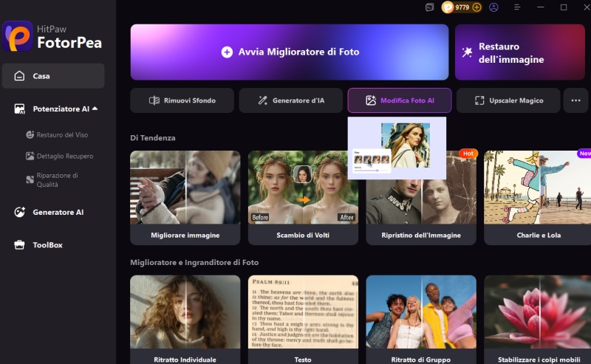Open Restauro del Viso

(x=62, y=134)
